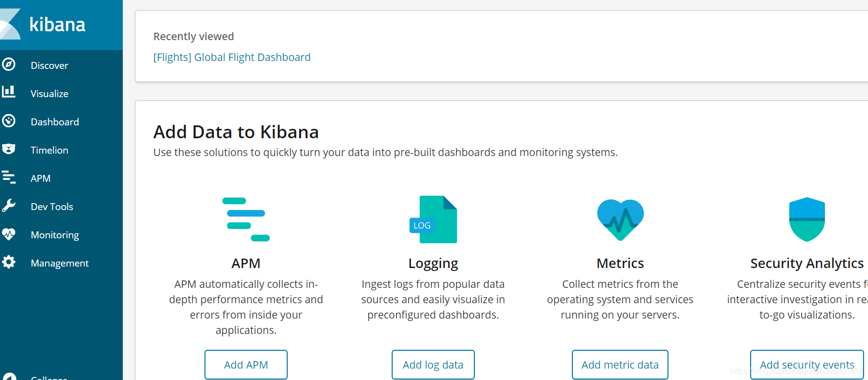Click 'Centralize security events' description text

click(x=798, y=299)
